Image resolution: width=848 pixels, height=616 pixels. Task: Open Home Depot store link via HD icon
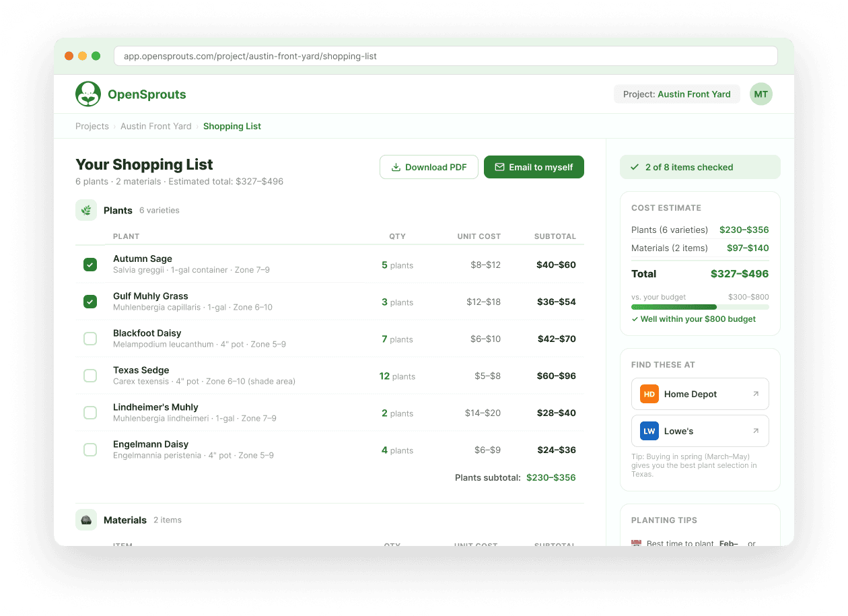tap(649, 394)
